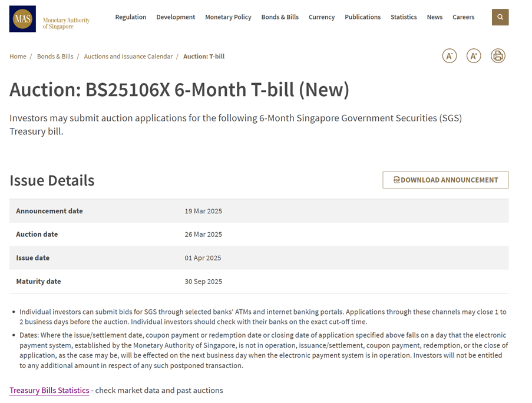Print the page using printer icon
Image resolution: width=532 pixels, height=403 pixels.
(x=498, y=56)
